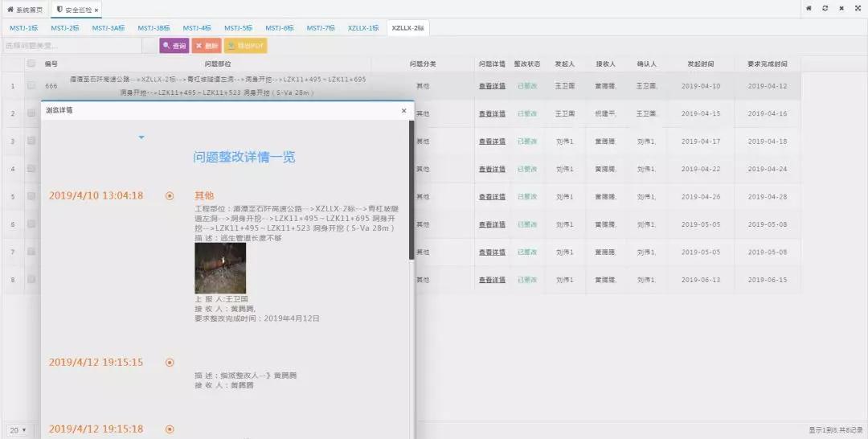Select the XZLLX-2标 tab
Screen dimensions: 868x439
(408, 27)
